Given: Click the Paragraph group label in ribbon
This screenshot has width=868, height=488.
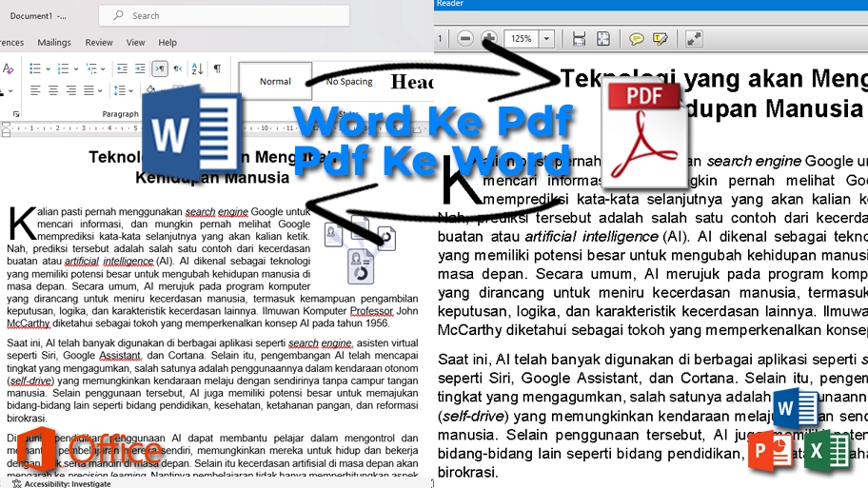Looking at the screenshot, I should click(120, 114).
